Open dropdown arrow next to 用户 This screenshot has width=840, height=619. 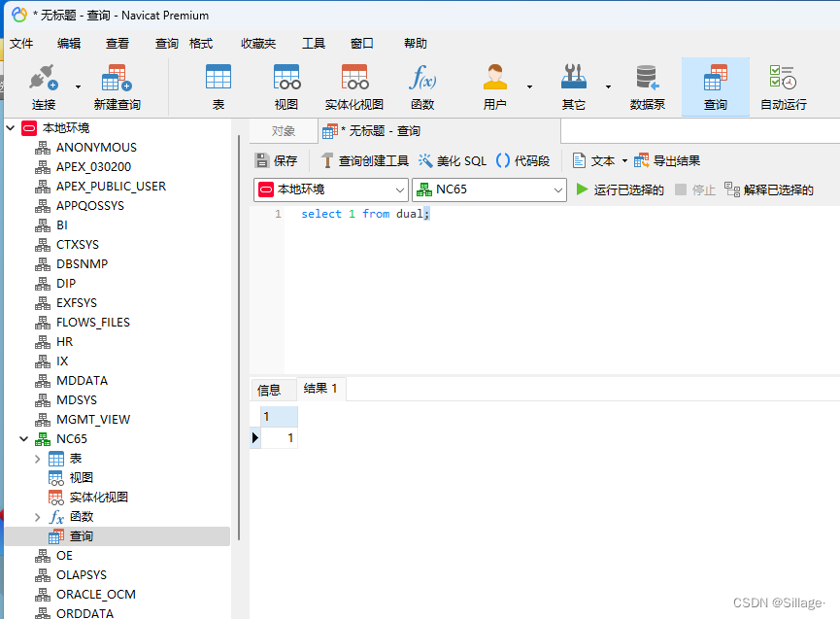(529, 86)
